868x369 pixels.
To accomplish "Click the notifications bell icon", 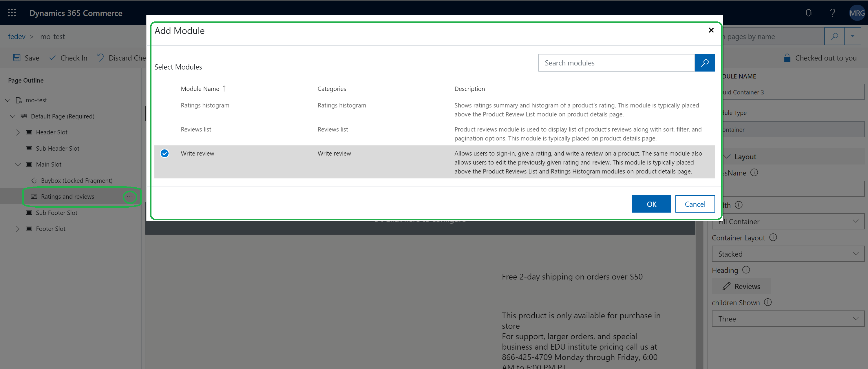I will [809, 13].
